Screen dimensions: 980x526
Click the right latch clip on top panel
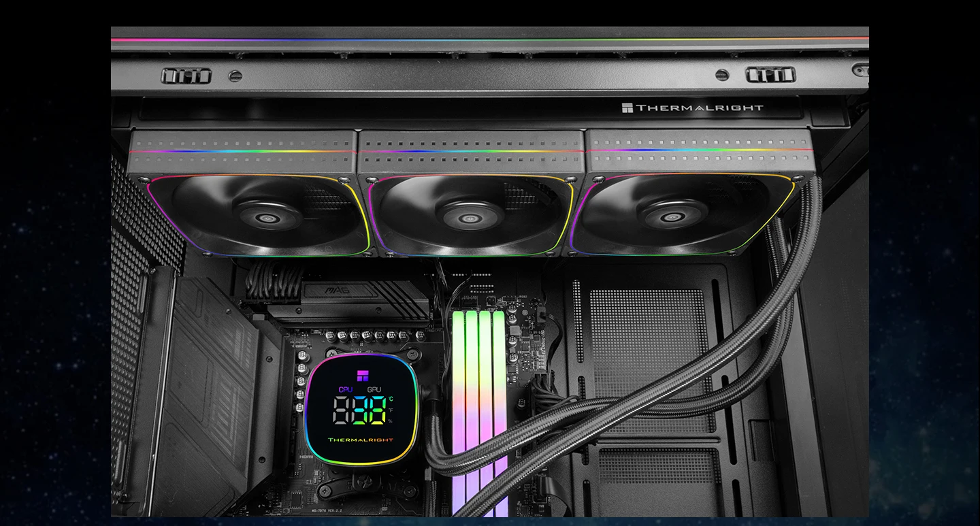770,74
